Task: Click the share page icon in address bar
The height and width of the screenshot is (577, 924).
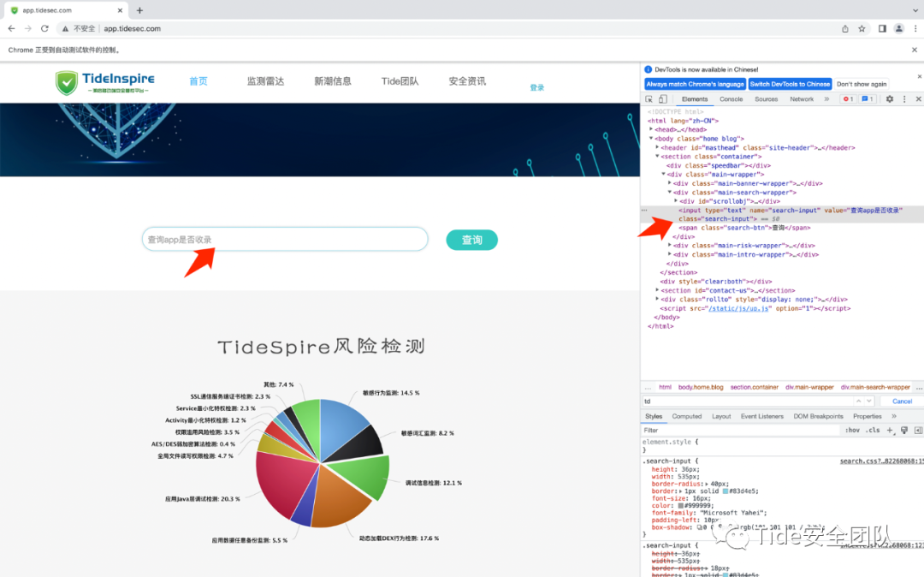Action: click(x=845, y=28)
